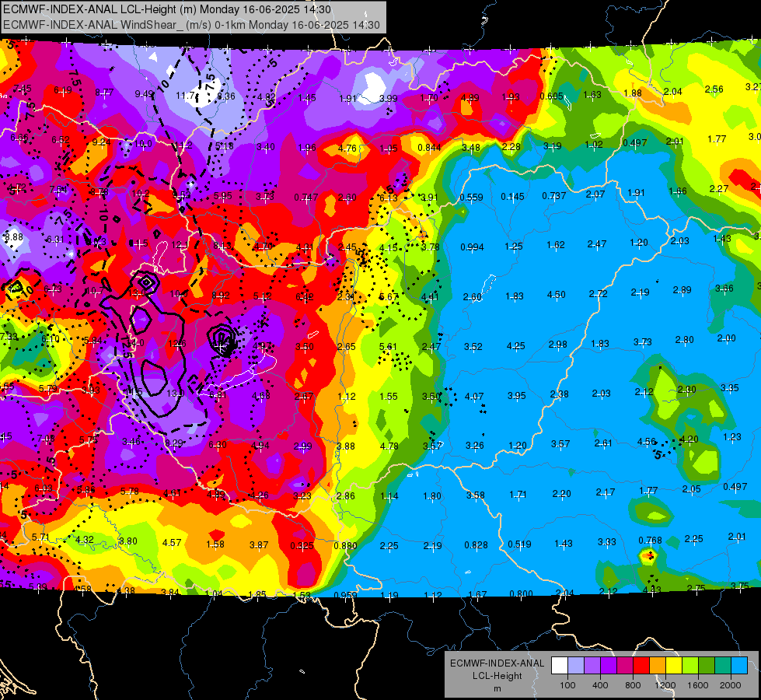Click the orange legend swatch
This screenshot has height=700, width=761.
(x=657, y=666)
